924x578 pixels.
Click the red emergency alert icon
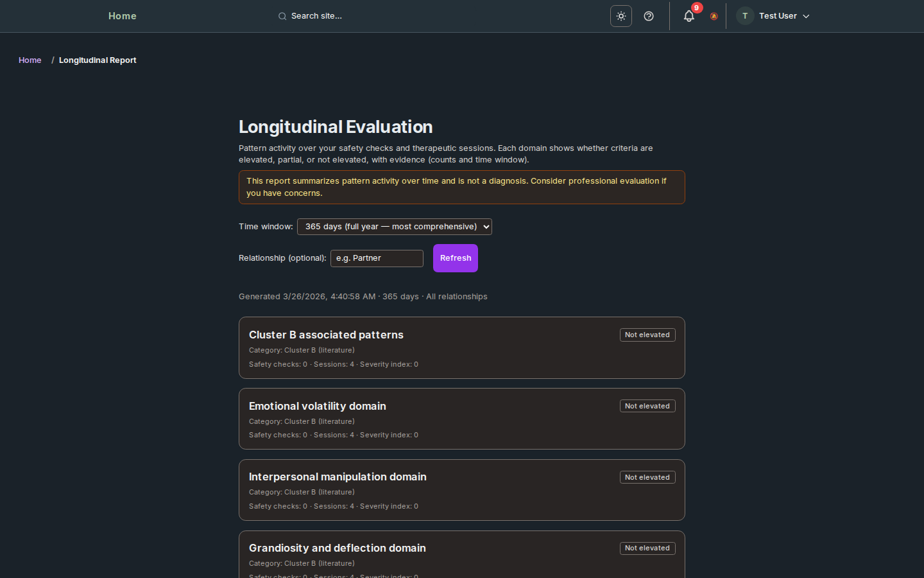714,17
